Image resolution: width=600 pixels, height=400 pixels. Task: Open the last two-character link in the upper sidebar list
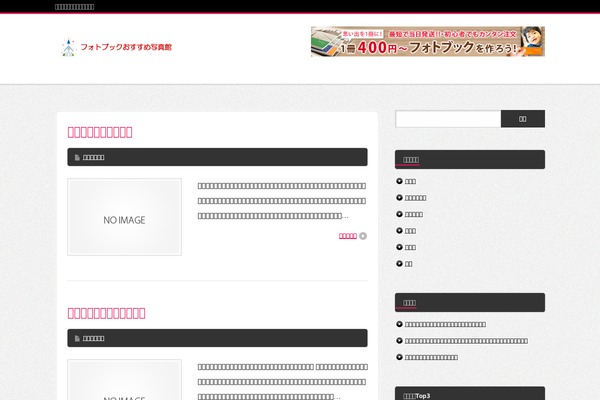coord(408,264)
